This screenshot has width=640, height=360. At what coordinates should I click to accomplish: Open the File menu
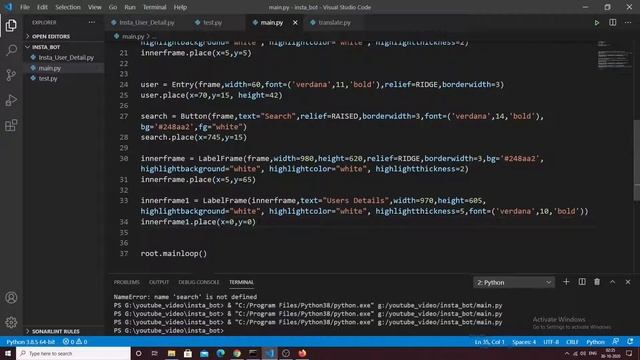(25, 7)
